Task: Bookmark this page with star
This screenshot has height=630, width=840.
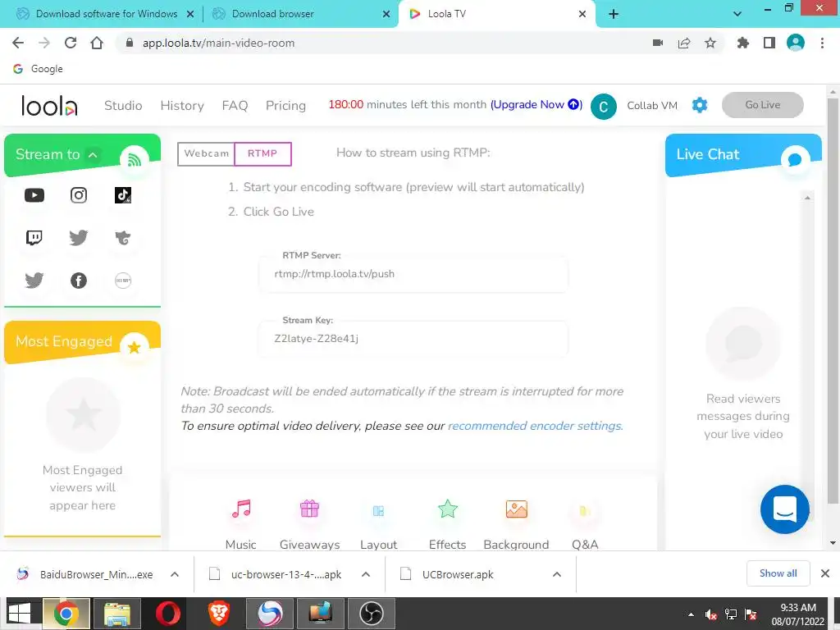Action: pos(710,43)
